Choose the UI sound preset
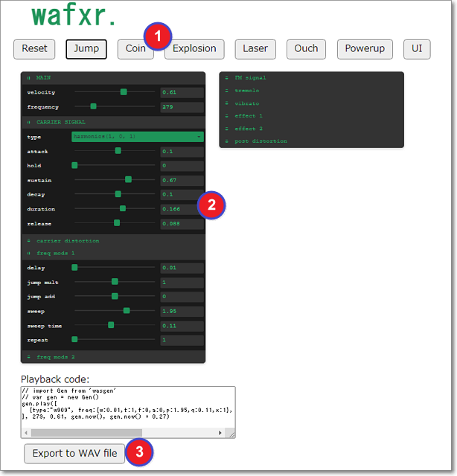Screen dimensions: 457x476 coord(417,49)
